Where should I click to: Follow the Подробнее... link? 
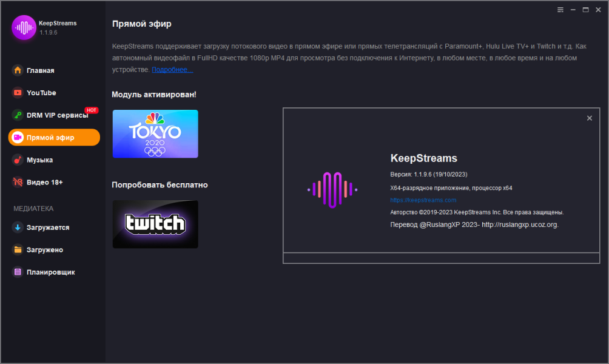pyautogui.click(x=172, y=70)
